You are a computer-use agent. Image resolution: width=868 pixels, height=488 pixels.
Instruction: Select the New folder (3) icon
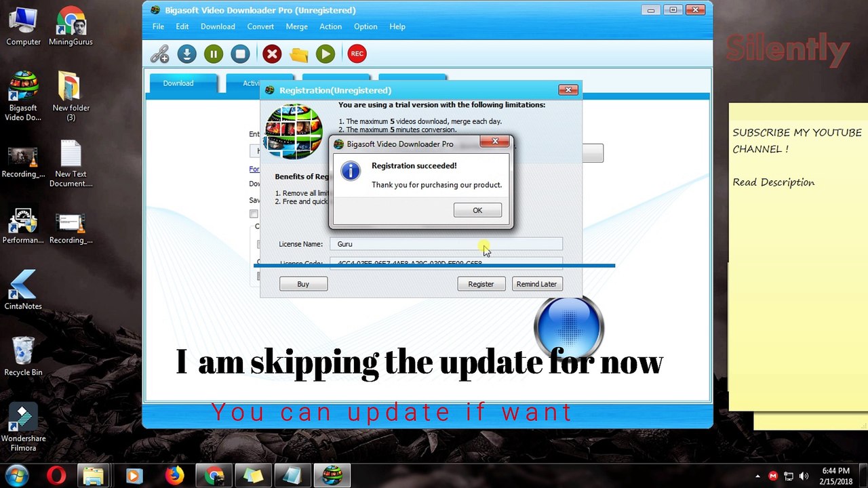click(x=71, y=96)
